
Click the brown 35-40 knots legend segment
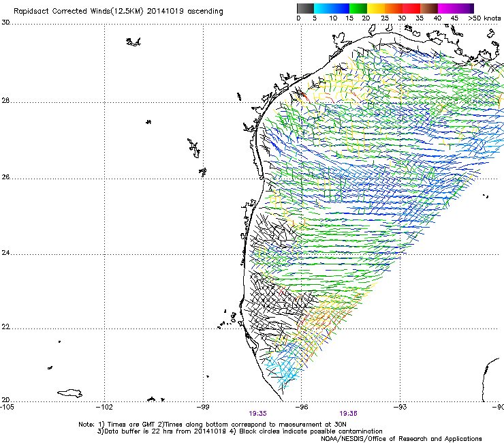coord(429,8)
